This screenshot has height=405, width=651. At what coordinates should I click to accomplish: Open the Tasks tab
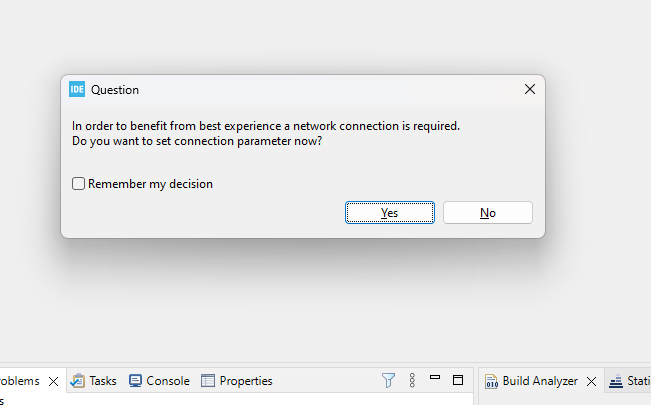click(x=102, y=381)
